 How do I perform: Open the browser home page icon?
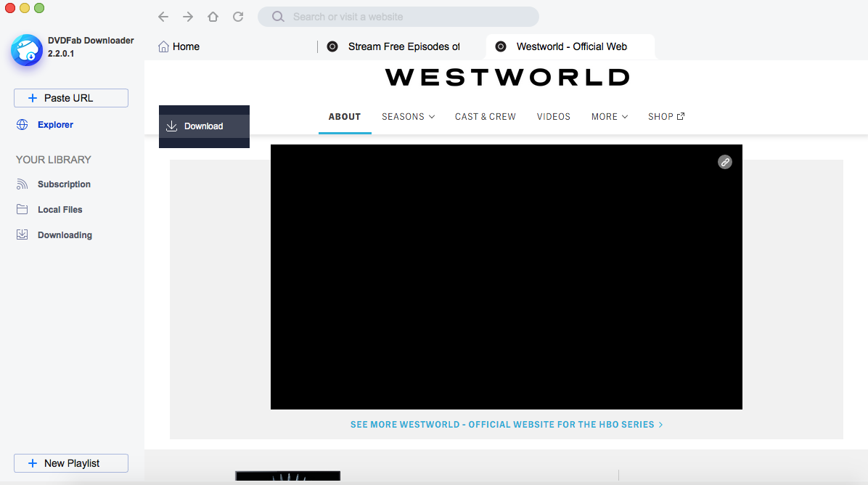(x=213, y=17)
